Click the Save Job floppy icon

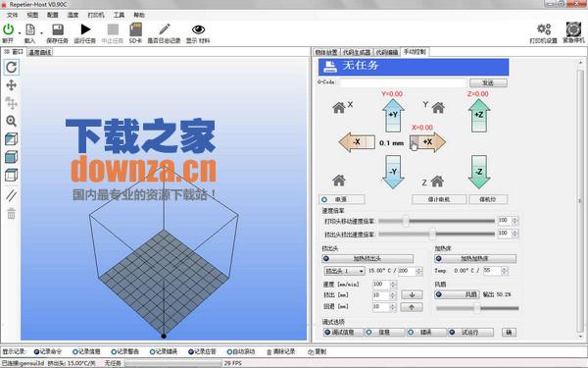58,29
